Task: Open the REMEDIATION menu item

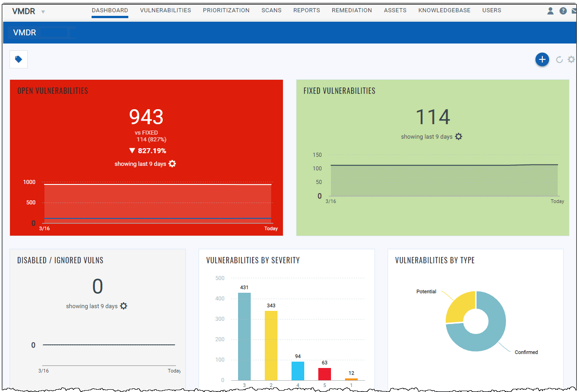Action: 352,10
